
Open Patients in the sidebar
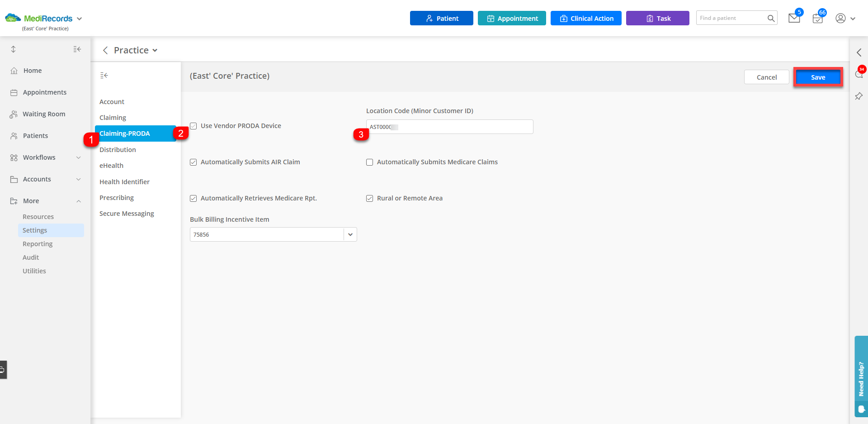35,136
